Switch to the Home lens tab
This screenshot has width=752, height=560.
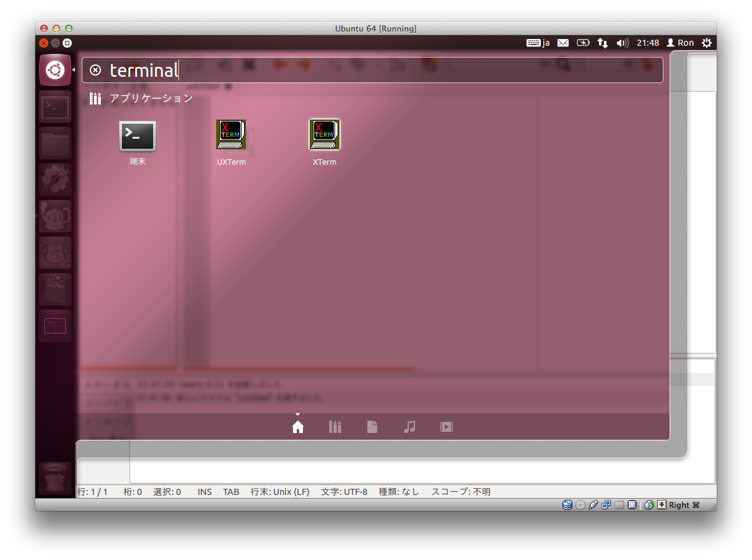(x=298, y=427)
